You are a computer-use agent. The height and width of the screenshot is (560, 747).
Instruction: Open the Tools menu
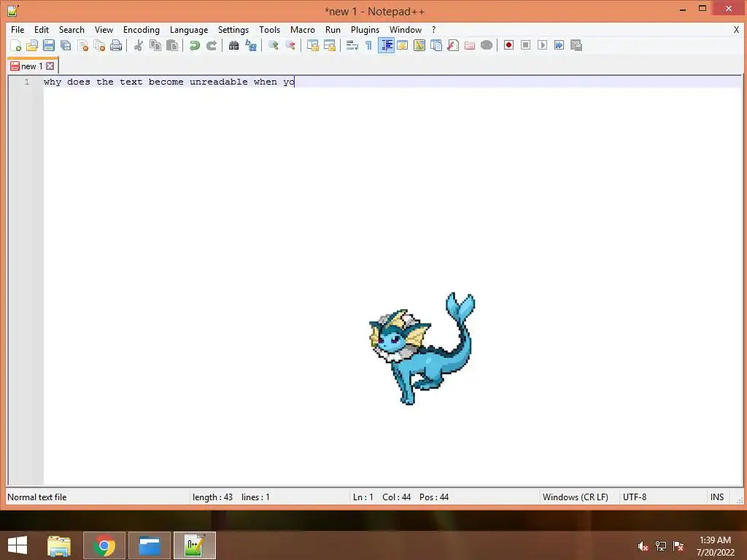click(x=270, y=29)
